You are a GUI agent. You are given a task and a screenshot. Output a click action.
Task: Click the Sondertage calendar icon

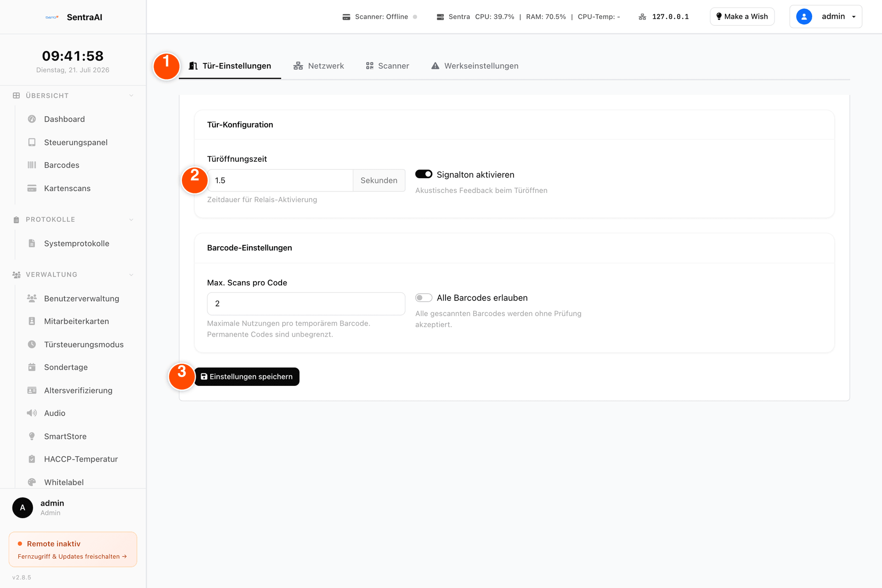[32, 367]
